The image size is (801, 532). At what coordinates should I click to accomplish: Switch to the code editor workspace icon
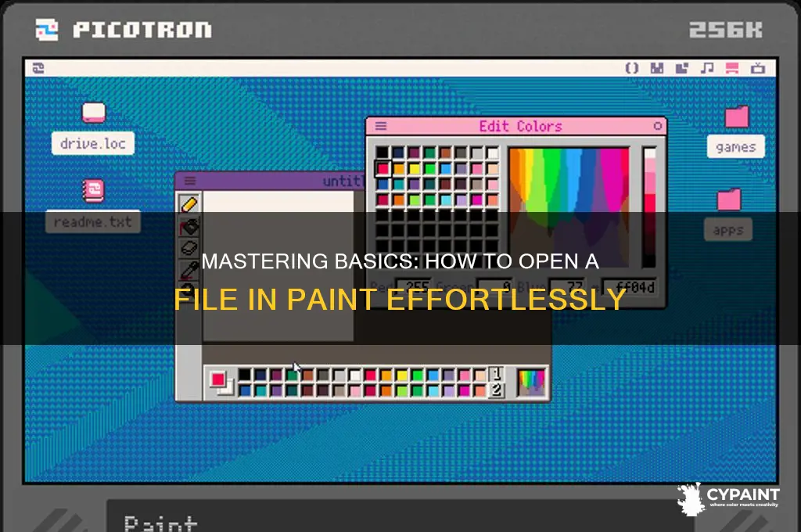coord(632,68)
